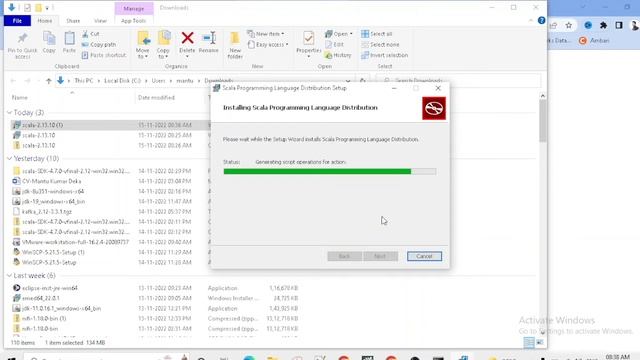Open the Easy access dropdown
Viewport: 640px width, 360px height.
(268, 44)
